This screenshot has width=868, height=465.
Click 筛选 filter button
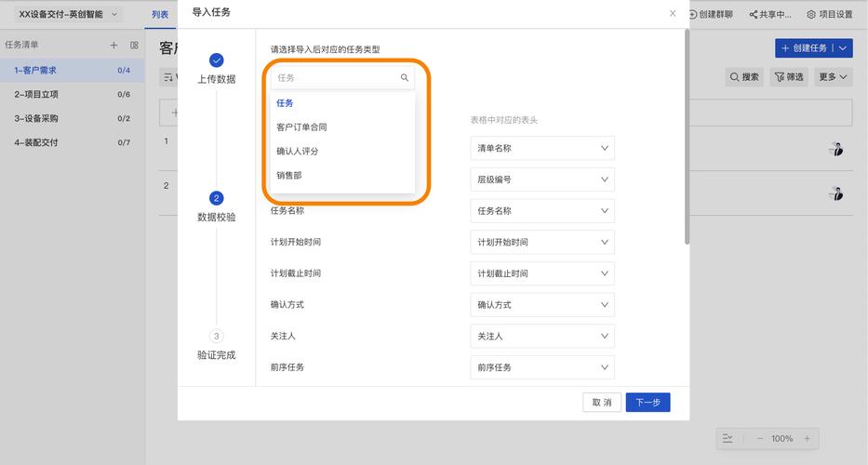[789, 77]
